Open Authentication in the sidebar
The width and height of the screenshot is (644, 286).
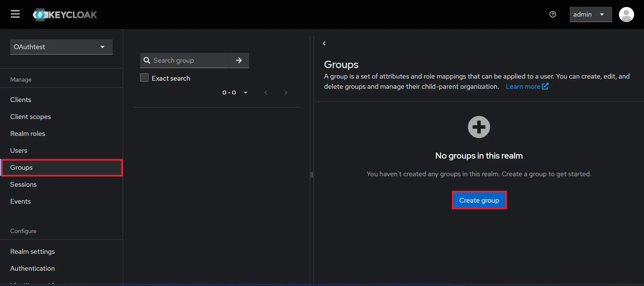tap(61, 268)
